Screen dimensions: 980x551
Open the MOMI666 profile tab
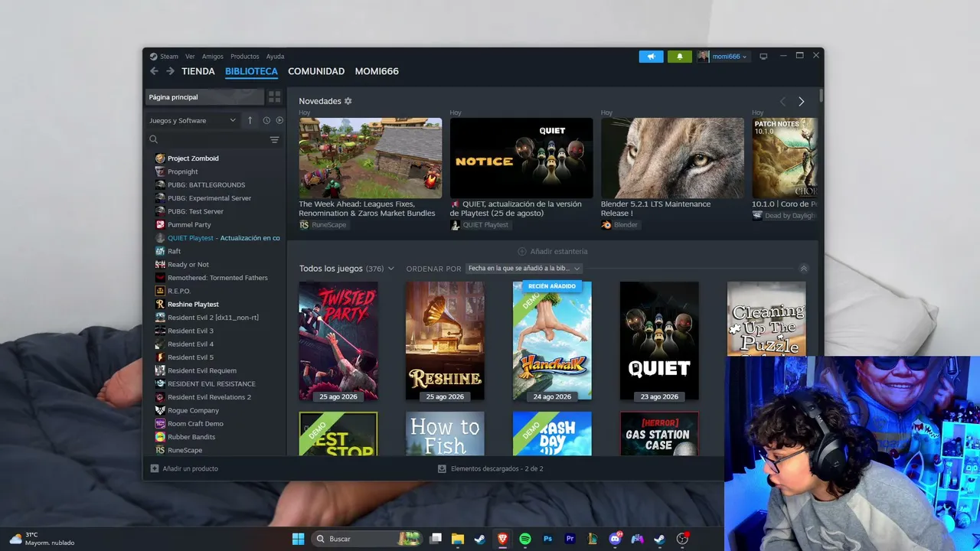coord(377,71)
